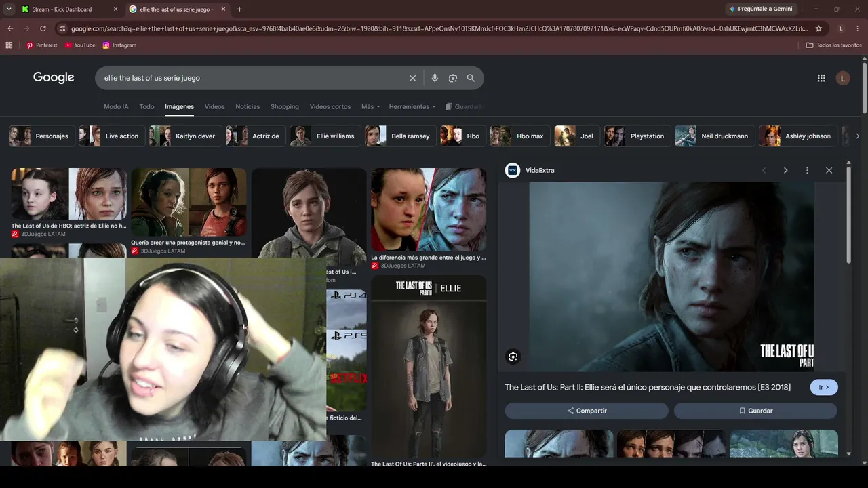Image resolution: width=868 pixels, height=488 pixels.
Task: Focus the Chrome address bar URL
Action: pyautogui.click(x=439, y=28)
